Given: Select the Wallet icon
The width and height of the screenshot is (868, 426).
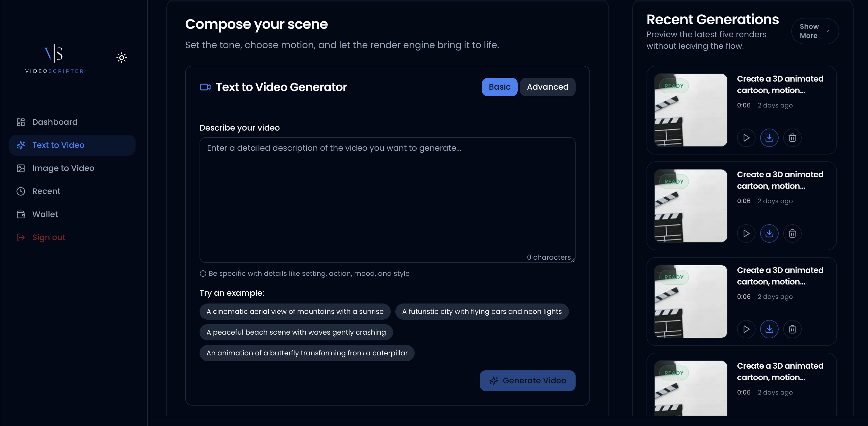Looking at the screenshot, I should pyautogui.click(x=21, y=214).
